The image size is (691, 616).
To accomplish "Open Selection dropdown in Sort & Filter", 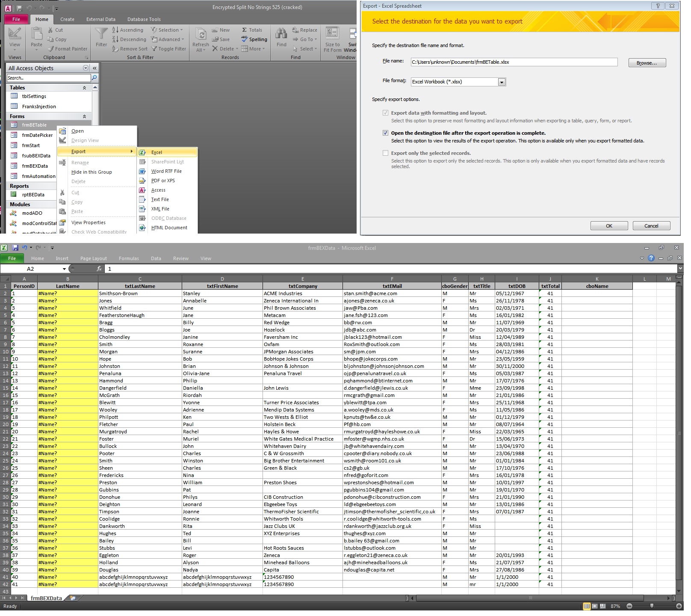I will 167,30.
